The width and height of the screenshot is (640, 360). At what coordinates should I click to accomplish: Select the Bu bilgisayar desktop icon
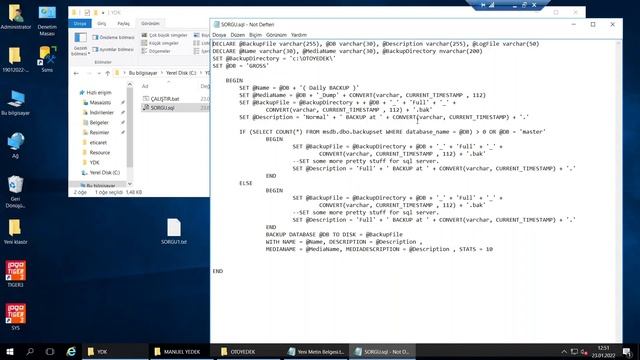16,103
